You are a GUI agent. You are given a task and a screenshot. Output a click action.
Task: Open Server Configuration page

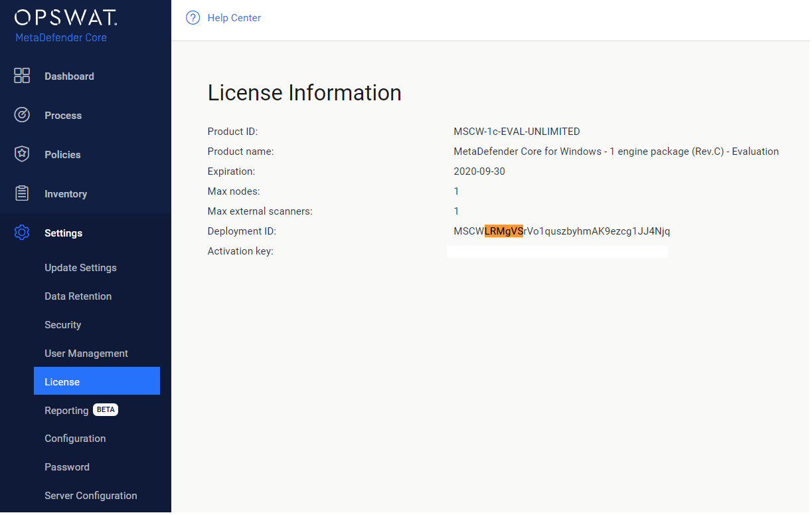(x=91, y=496)
